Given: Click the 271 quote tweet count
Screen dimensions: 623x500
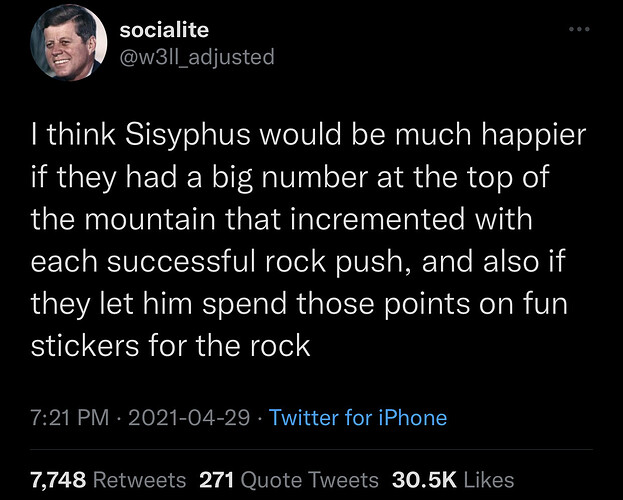Looking at the screenshot, I should (217, 480).
